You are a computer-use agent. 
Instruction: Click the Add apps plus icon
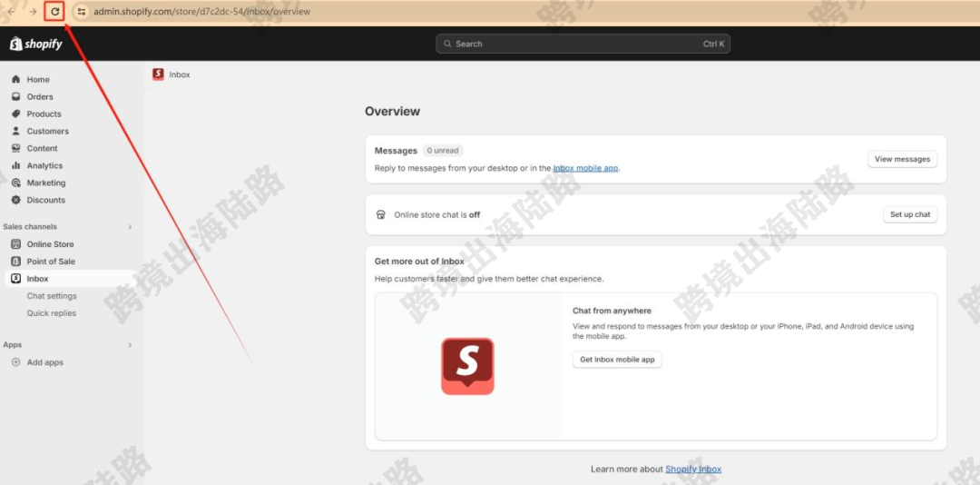(x=16, y=362)
